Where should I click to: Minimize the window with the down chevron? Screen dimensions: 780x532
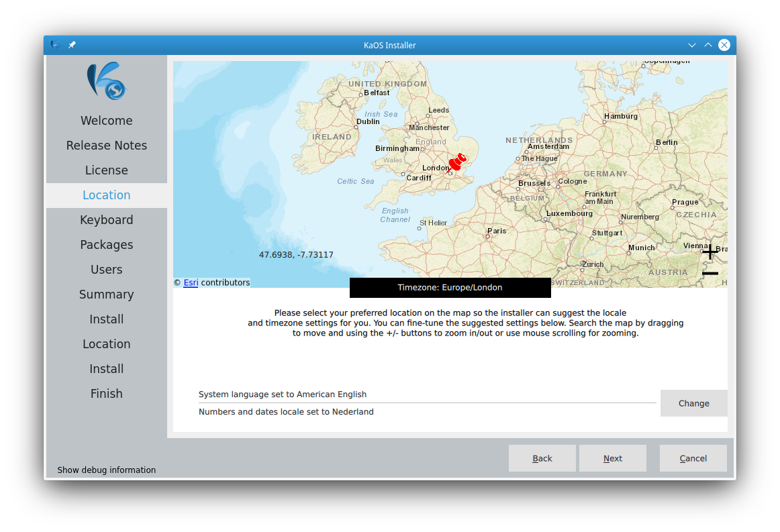pyautogui.click(x=691, y=45)
